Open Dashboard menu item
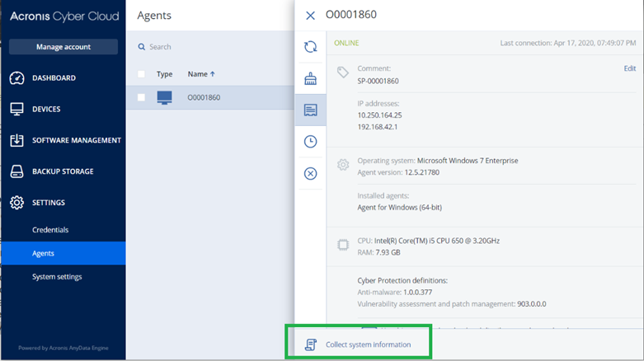644x361 pixels. click(x=54, y=78)
